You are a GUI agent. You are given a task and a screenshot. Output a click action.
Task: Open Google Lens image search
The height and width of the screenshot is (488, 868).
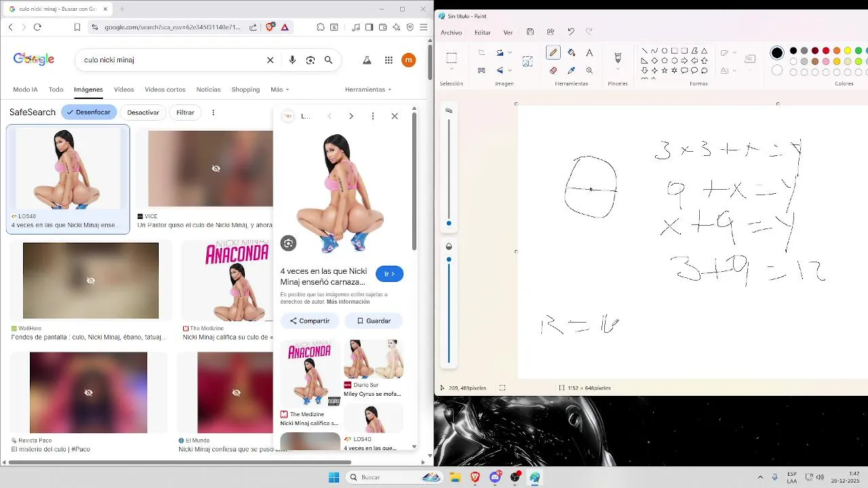[x=311, y=60]
